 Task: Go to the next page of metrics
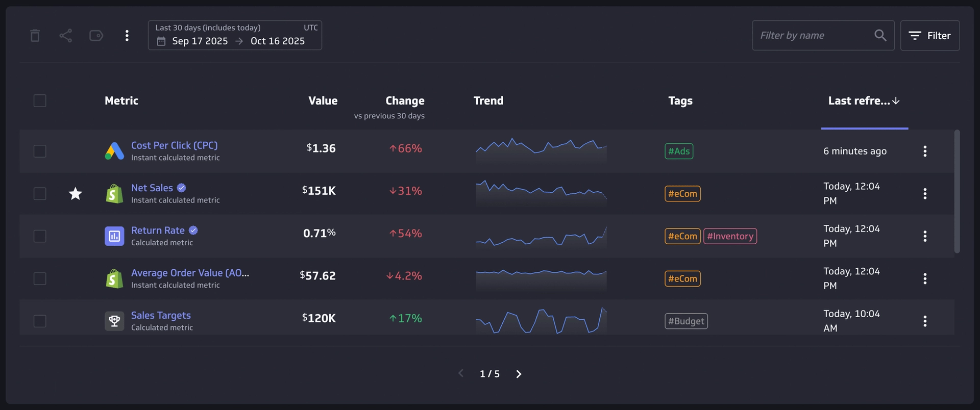click(519, 374)
